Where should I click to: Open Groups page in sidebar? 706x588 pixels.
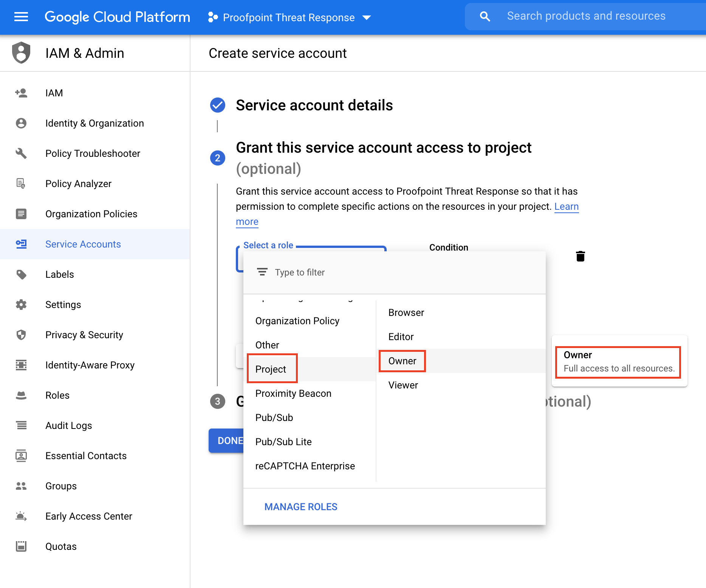(x=95, y=486)
